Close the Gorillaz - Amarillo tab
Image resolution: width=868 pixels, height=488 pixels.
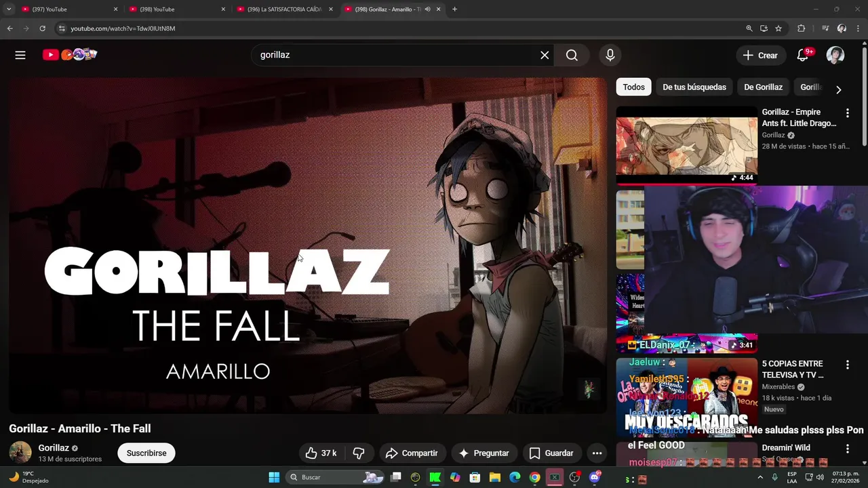[x=439, y=9]
